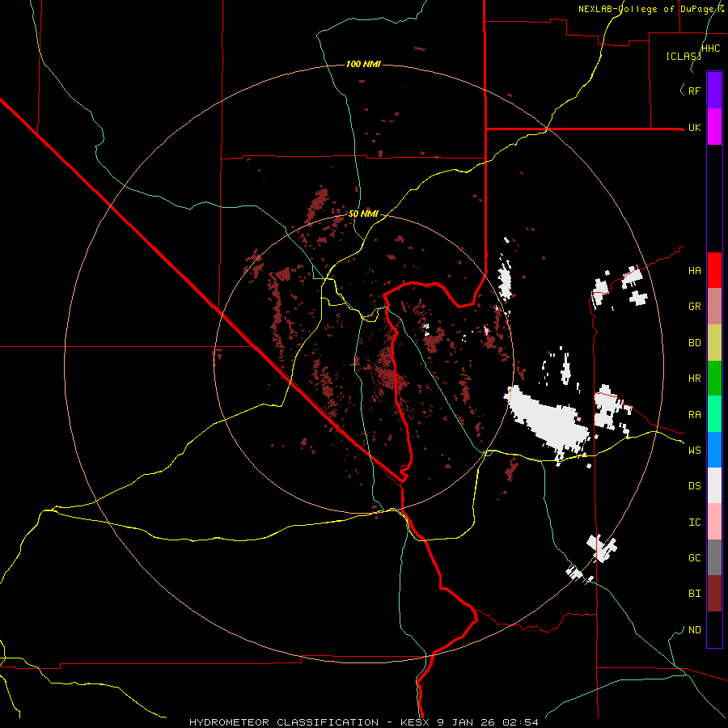
Task: Click the RF legend label
Action: pos(694,91)
